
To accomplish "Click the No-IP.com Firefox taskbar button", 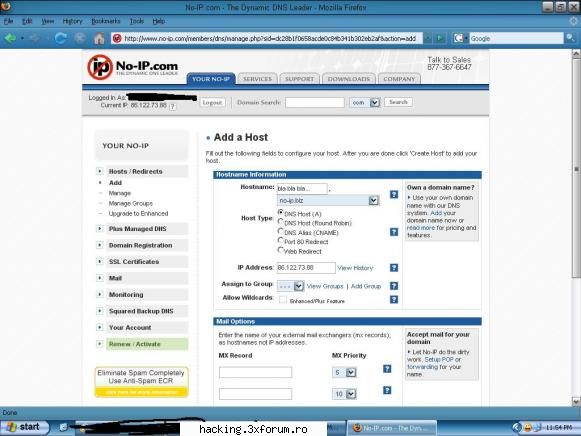I will (x=392, y=428).
